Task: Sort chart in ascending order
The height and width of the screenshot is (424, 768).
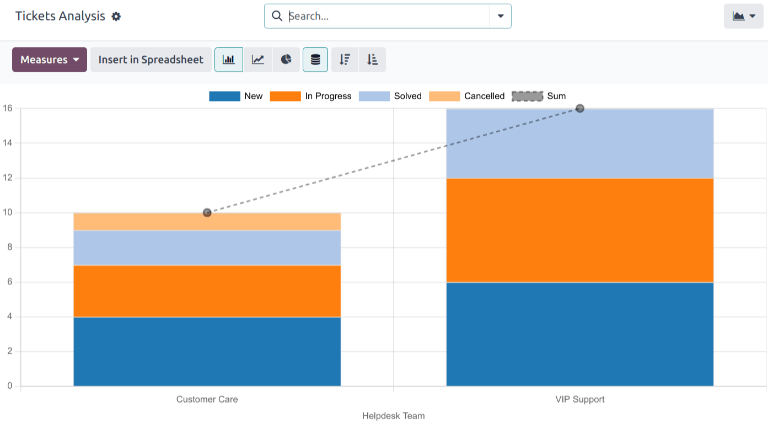Action: tap(372, 60)
